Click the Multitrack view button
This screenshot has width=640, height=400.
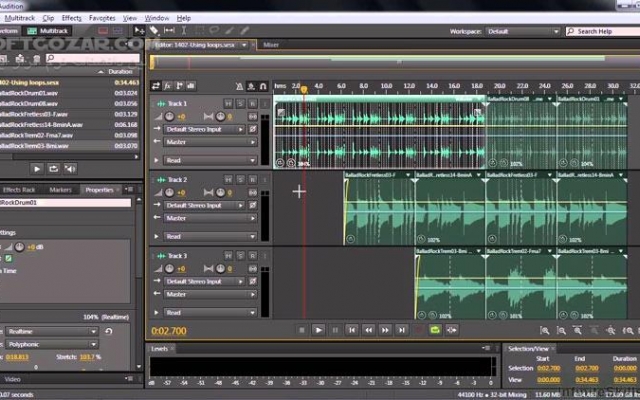[x=48, y=31]
